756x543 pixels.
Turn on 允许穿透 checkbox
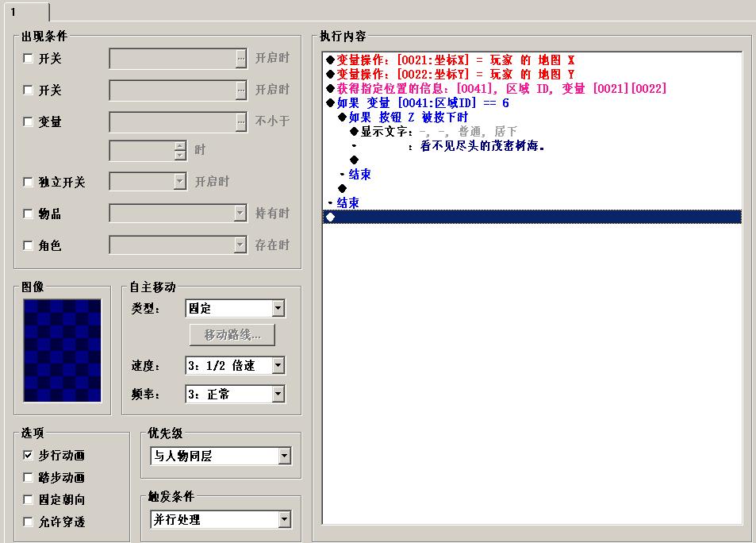(28, 522)
